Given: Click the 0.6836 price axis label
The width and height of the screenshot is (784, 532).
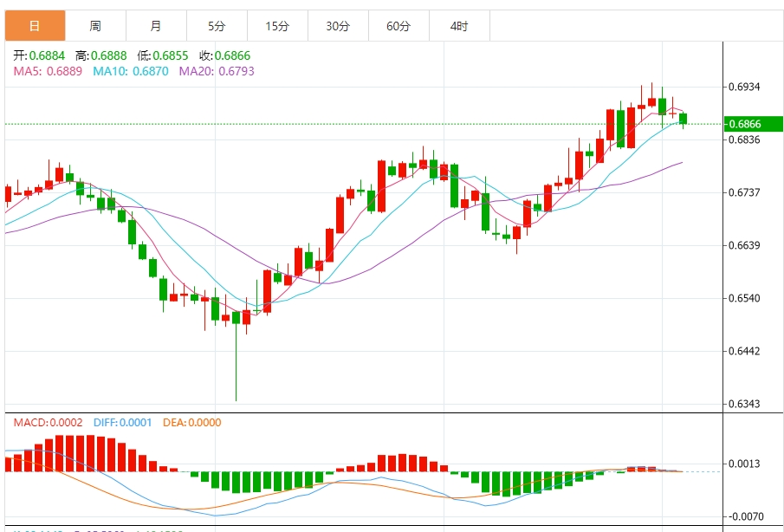Looking at the screenshot, I should (744, 139).
